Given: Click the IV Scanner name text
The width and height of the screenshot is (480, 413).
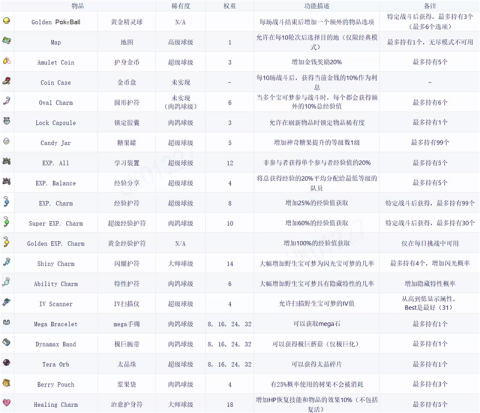Looking at the screenshot, I should 56,304.
